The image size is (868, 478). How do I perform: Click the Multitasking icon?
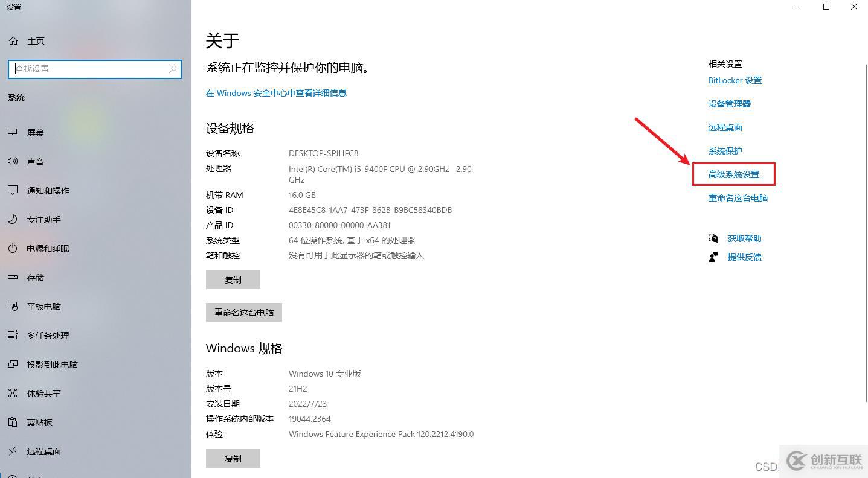[13, 335]
